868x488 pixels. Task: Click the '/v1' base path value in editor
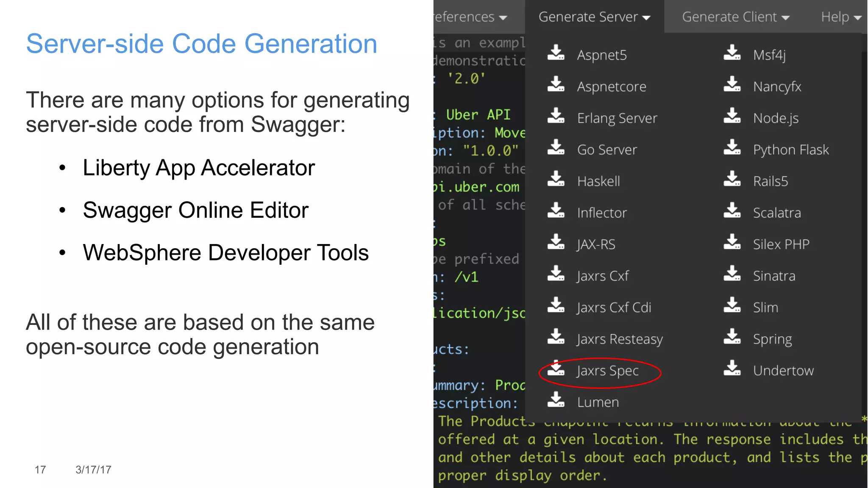point(466,277)
